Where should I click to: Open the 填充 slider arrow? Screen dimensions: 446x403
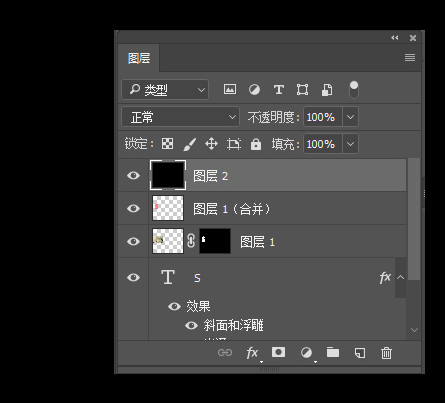tap(350, 144)
